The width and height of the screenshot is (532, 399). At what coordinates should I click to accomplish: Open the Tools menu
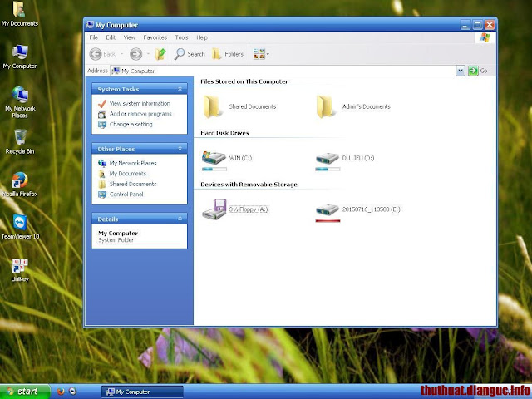181,37
